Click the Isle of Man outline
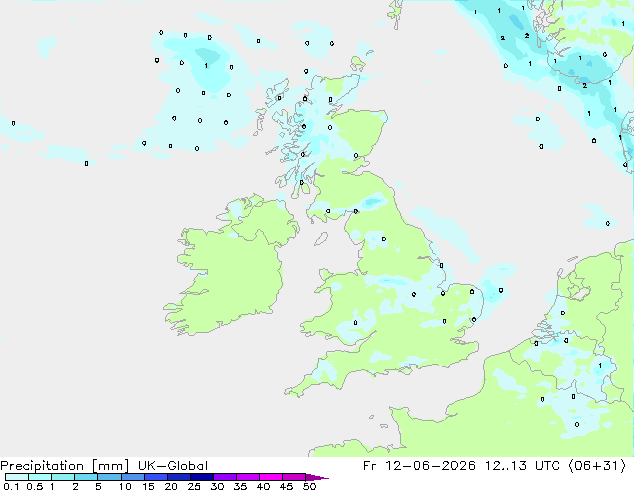This screenshot has height=490, width=634. 321,239
